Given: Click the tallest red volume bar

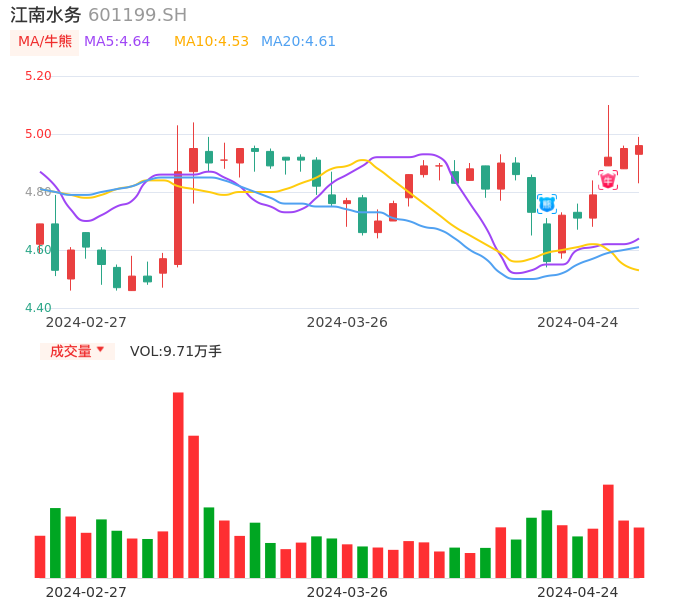Looking at the screenshot, I should (178, 485).
